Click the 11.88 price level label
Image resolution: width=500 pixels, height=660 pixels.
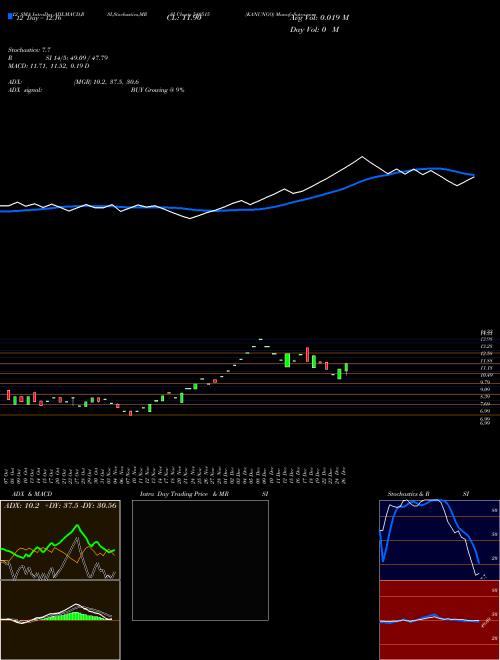pos(486,361)
